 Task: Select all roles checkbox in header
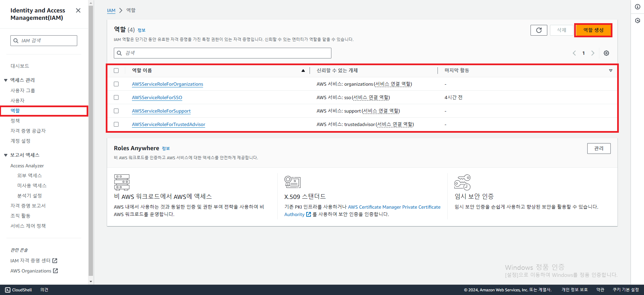(x=116, y=71)
